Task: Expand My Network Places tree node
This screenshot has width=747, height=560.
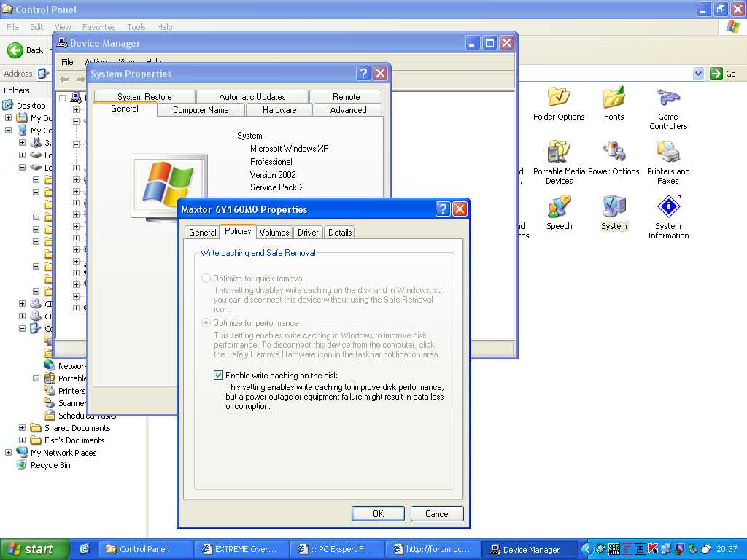Action: (8, 452)
